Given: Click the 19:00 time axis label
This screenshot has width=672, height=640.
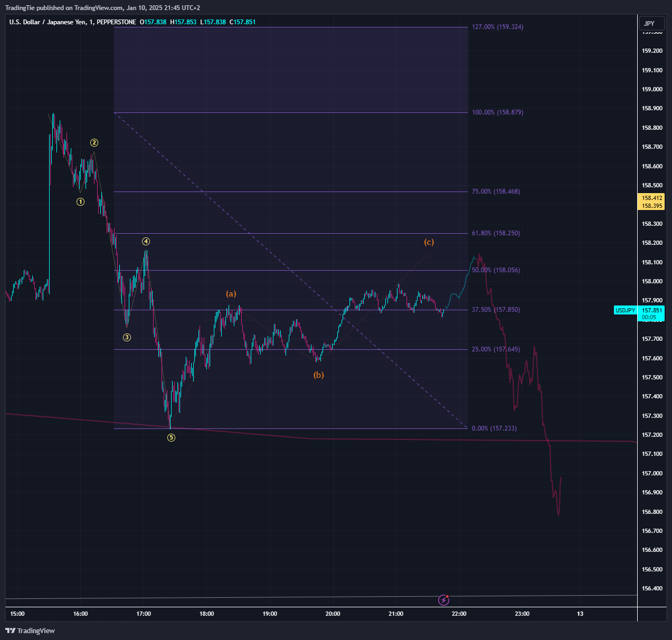Looking at the screenshot, I should point(270,614).
